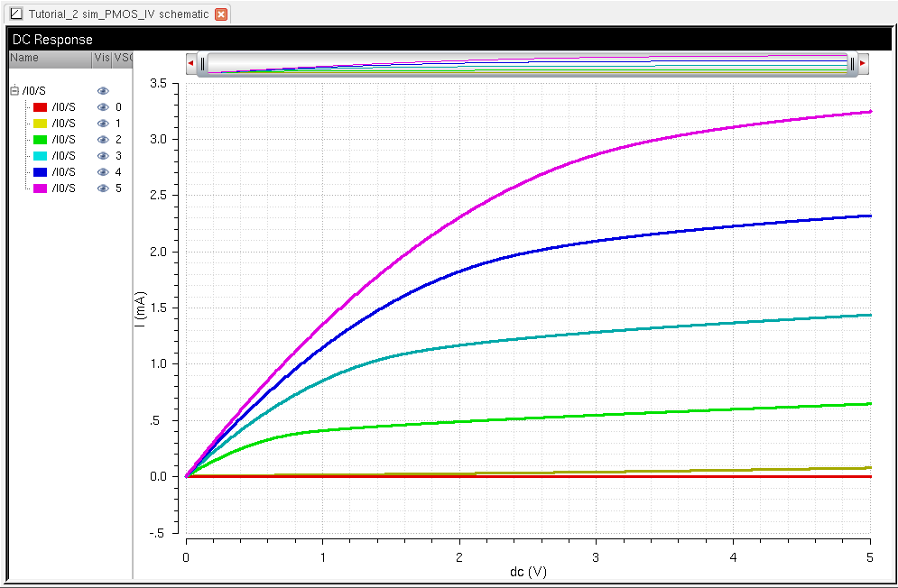Click the right grip handle of the zoom slider
The image size is (898, 588).
[x=852, y=64]
